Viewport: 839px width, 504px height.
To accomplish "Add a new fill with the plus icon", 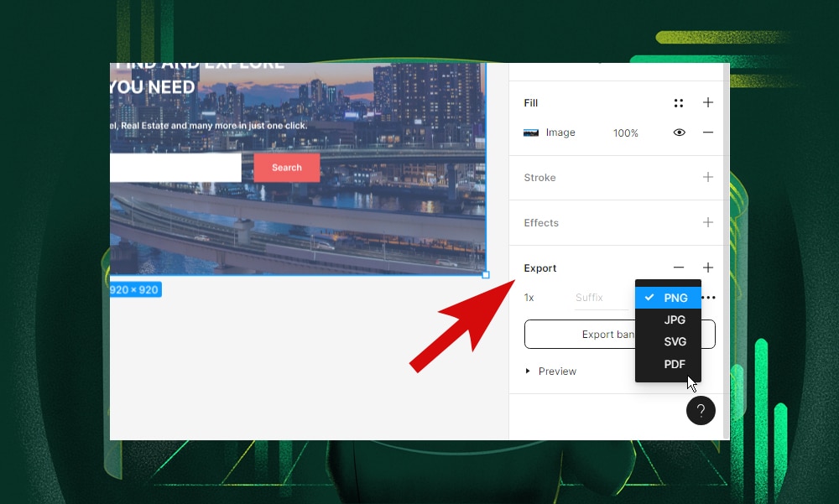I will (707, 102).
